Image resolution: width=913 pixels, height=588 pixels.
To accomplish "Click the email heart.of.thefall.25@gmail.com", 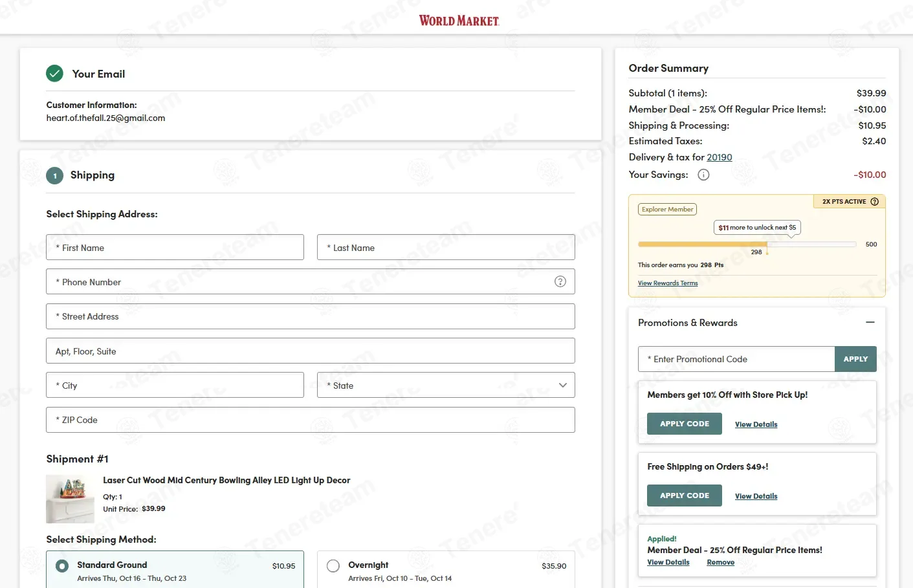I will tap(105, 118).
